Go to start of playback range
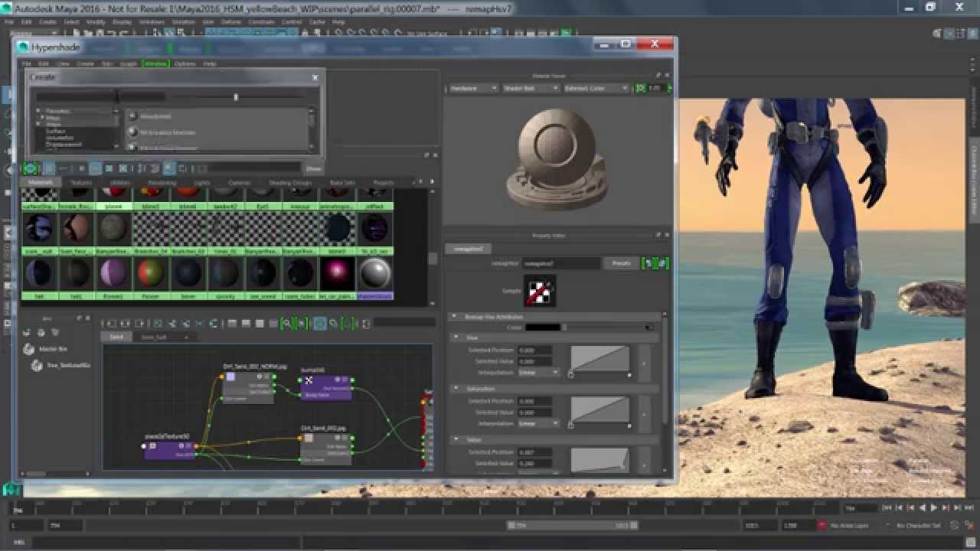 [885, 508]
